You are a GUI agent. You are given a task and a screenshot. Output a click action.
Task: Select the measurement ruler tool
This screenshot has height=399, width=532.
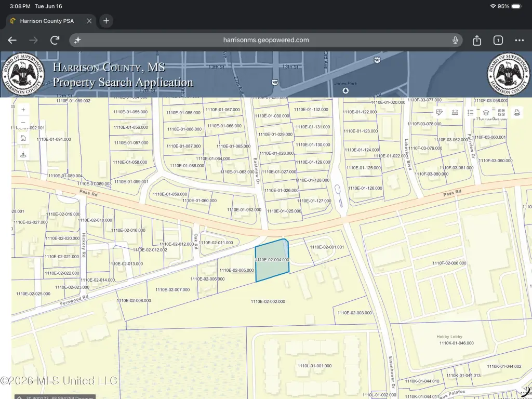click(455, 112)
